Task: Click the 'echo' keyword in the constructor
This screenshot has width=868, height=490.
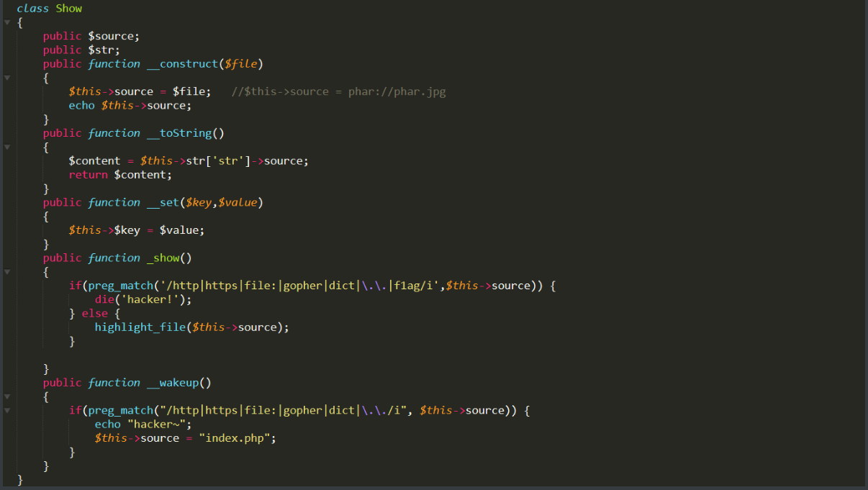Action: pos(81,105)
